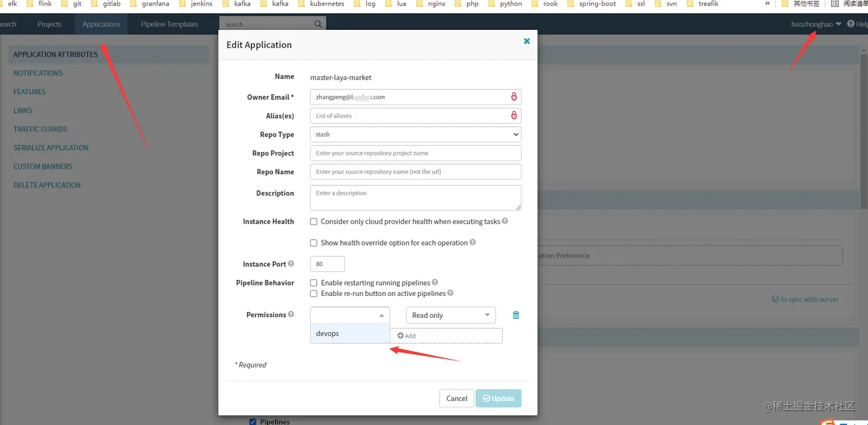
Task: Click the lock icon in Alias(es) field
Action: (x=514, y=115)
